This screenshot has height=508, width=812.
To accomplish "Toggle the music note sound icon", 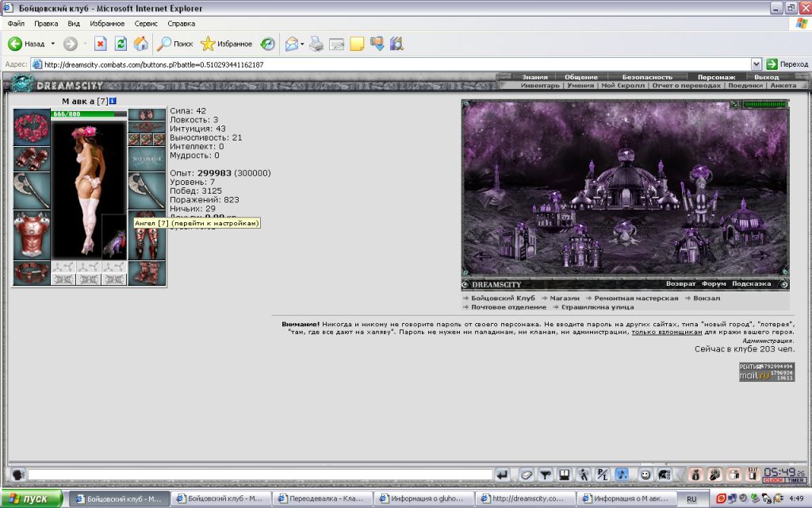I will click(622, 475).
